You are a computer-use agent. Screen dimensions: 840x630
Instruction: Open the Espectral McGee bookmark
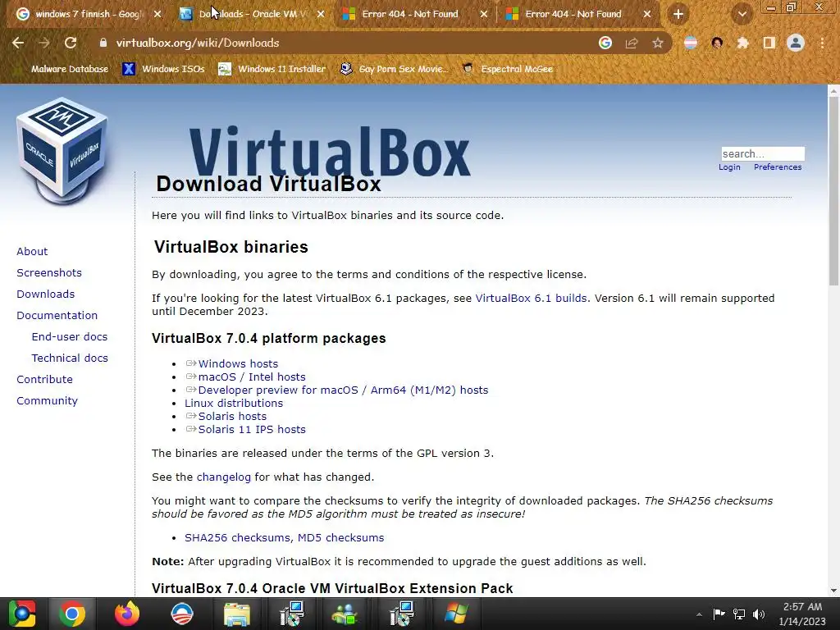coord(507,69)
